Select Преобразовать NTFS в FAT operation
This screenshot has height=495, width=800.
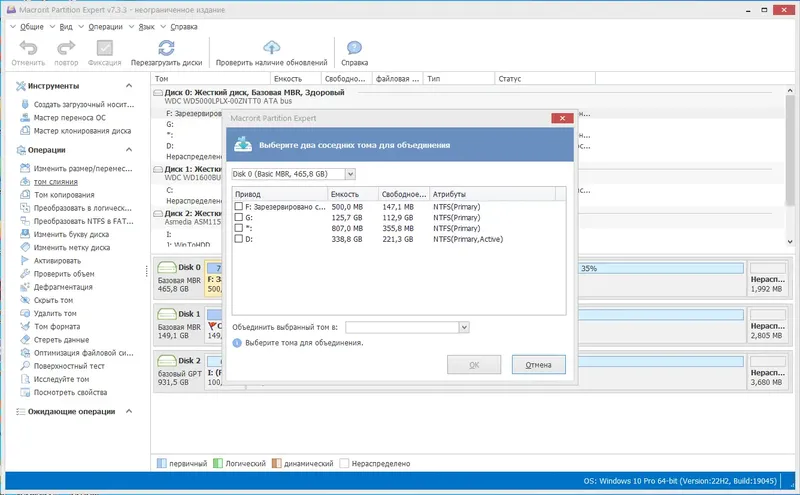coord(83,221)
